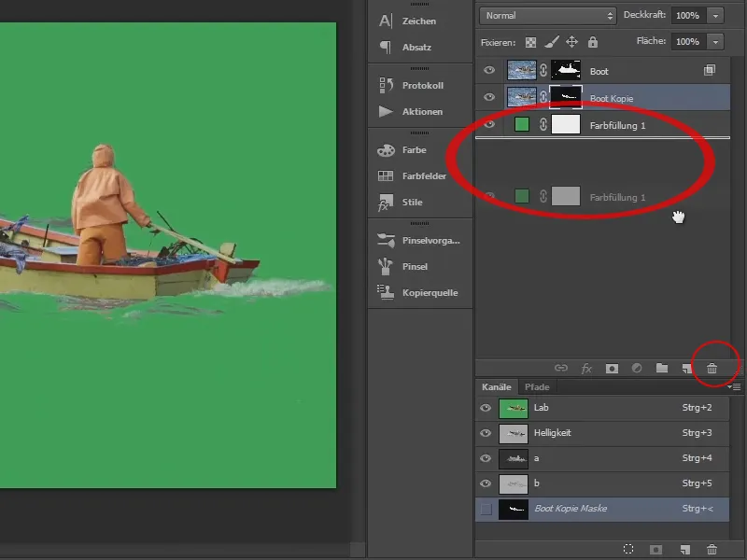Image resolution: width=747 pixels, height=560 pixels.
Task: Select the Boot Kopie Maske channel
Action: point(602,509)
